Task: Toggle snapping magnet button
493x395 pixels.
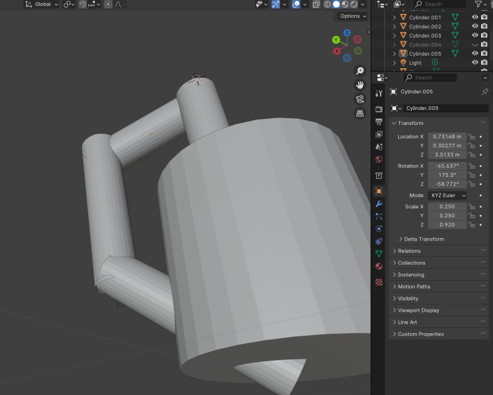Action: pos(82,4)
